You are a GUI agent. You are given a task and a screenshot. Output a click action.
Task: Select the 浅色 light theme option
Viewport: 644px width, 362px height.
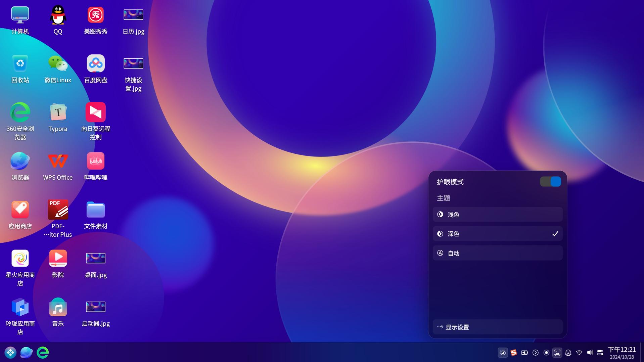click(498, 214)
